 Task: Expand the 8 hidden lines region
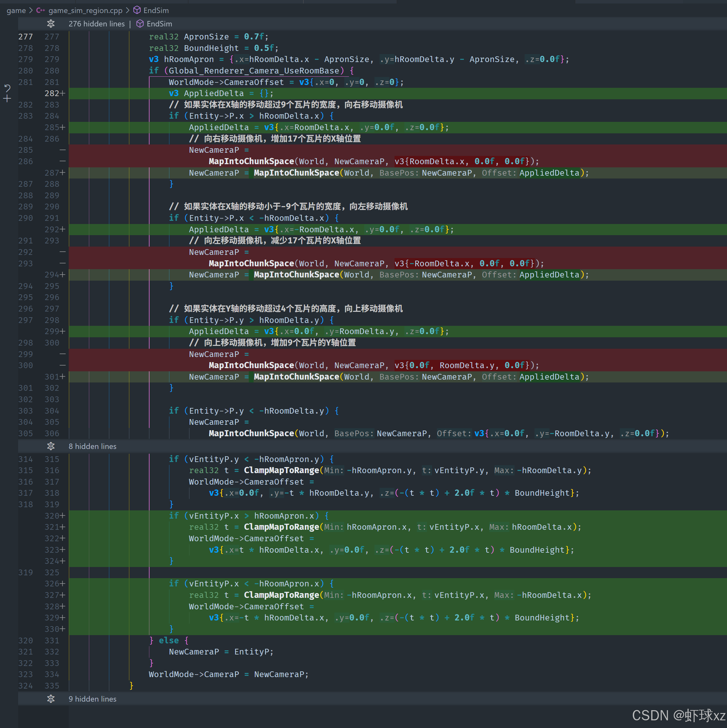click(x=51, y=446)
